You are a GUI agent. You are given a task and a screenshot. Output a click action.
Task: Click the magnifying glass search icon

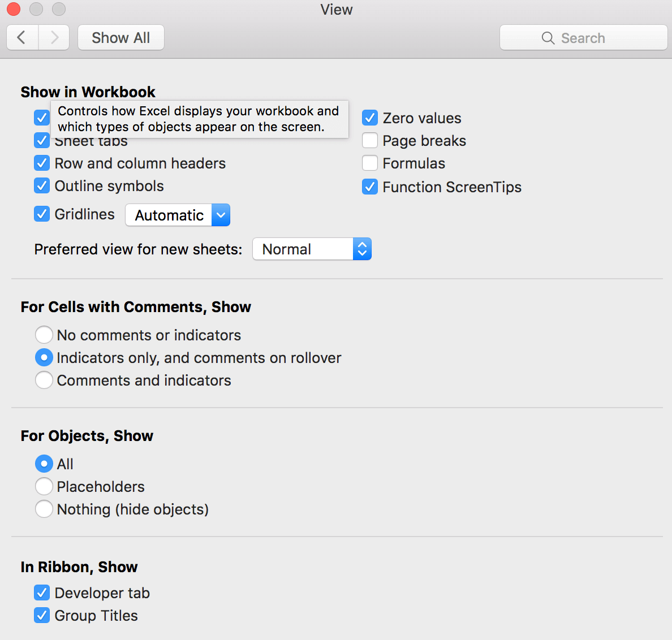click(x=548, y=38)
